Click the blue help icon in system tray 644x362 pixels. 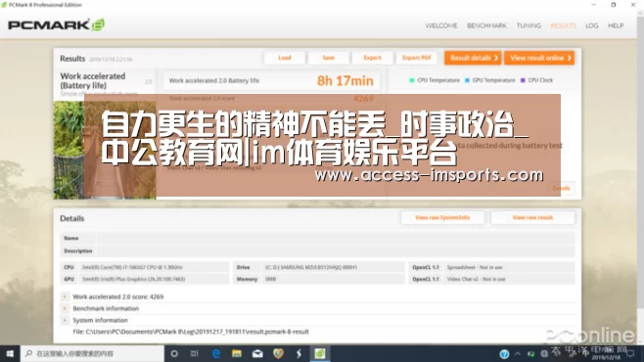tap(504, 354)
